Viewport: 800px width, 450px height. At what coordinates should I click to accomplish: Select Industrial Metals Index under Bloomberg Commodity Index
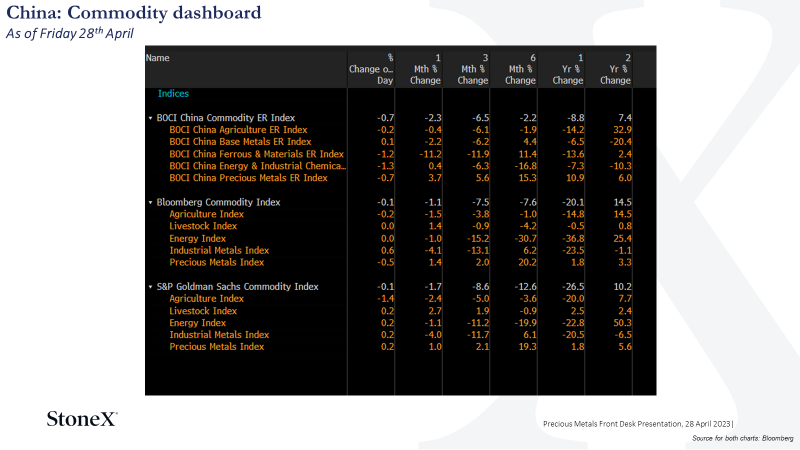point(219,251)
